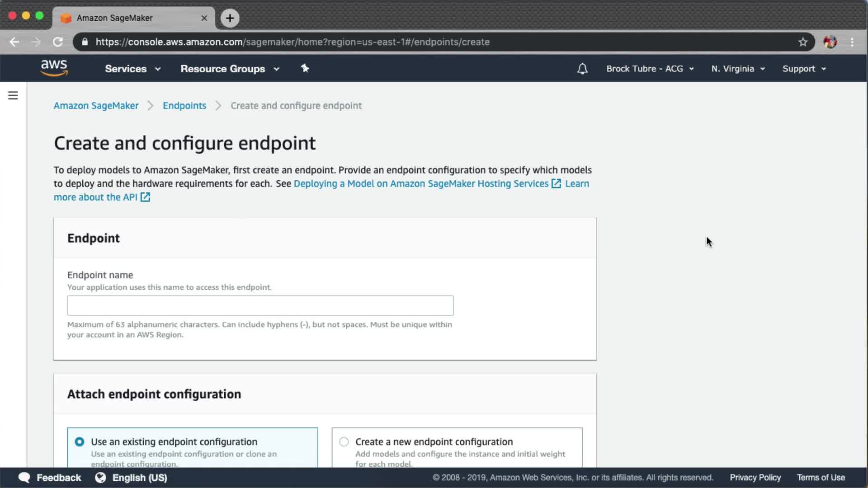Click the AWS logo home icon
The height and width of the screenshot is (488, 868).
54,68
